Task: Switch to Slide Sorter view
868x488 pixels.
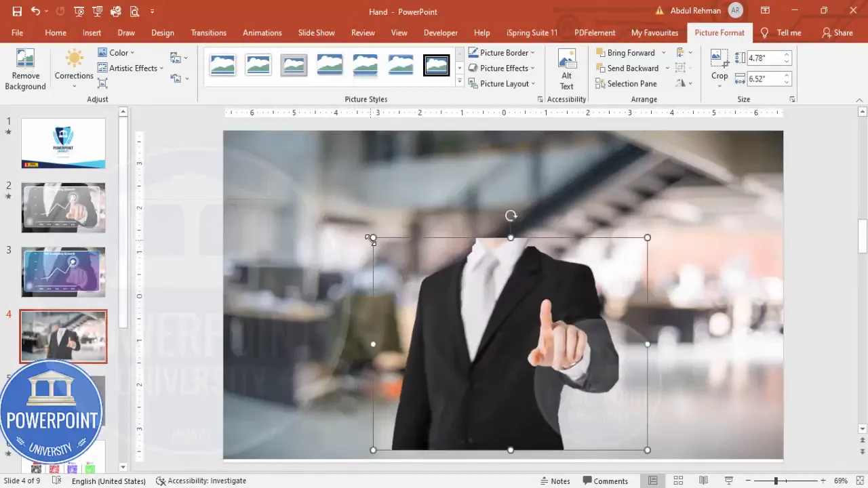Action: [x=678, y=481]
